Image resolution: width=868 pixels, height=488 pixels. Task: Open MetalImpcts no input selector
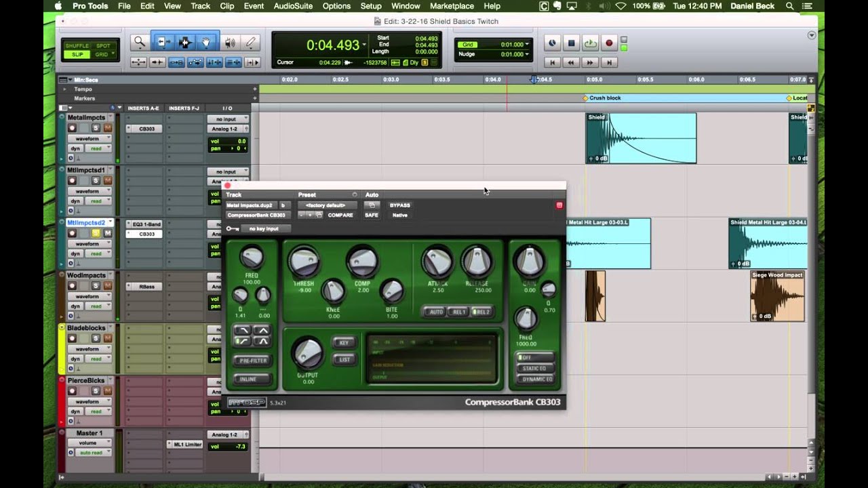point(228,119)
